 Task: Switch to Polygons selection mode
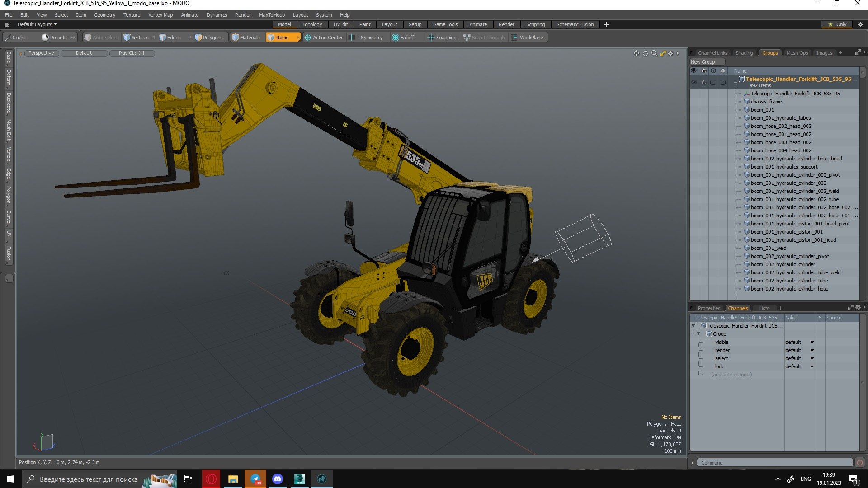[210, 38]
